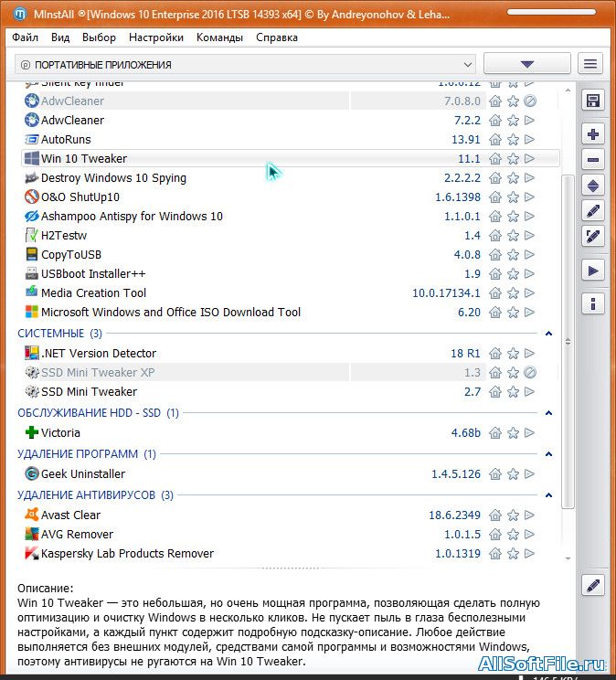Open the Вид menu
Image resolution: width=616 pixels, height=680 pixels.
click(60, 37)
